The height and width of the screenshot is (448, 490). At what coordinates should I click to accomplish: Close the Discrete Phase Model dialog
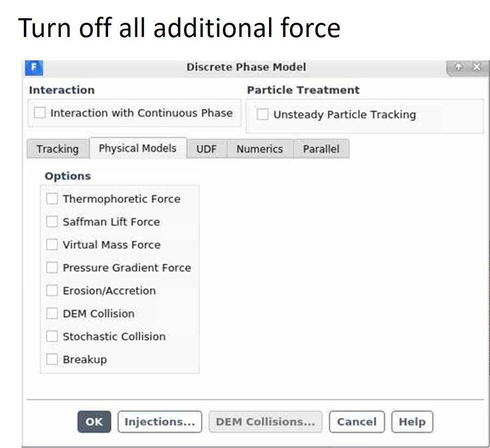coord(476,67)
